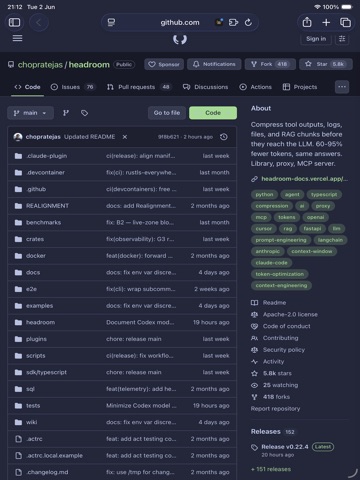The image size is (360, 480).
Task: Open .devcontainer folder
Action: [45, 173]
